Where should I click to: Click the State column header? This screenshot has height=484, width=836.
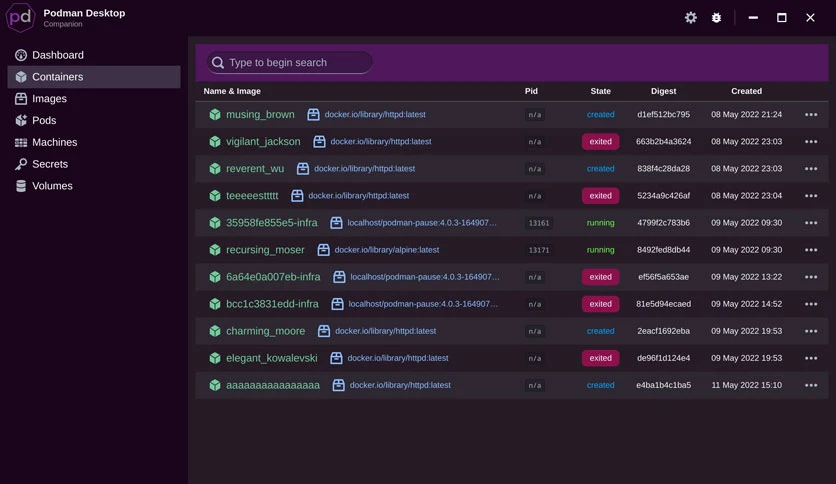click(x=600, y=91)
